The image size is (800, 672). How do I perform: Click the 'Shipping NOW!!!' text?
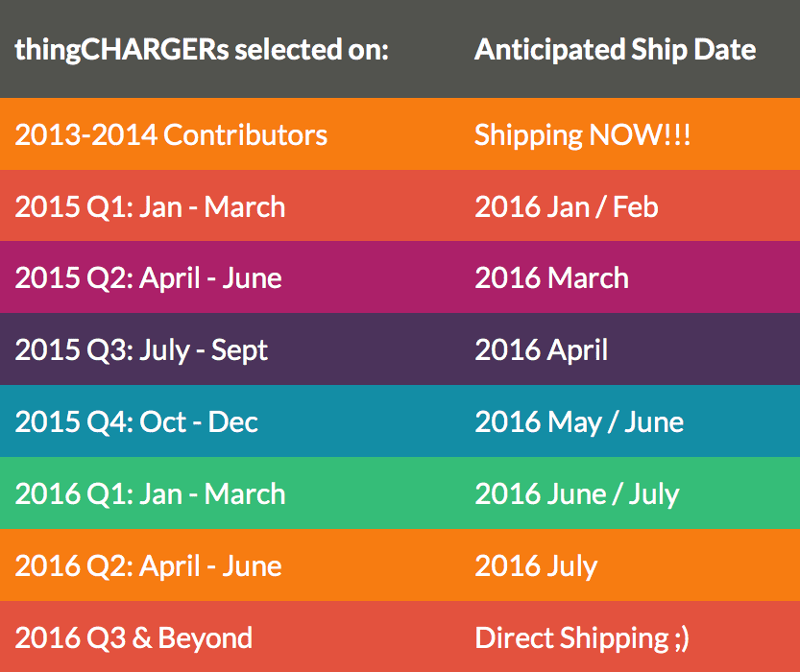[583, 135]
